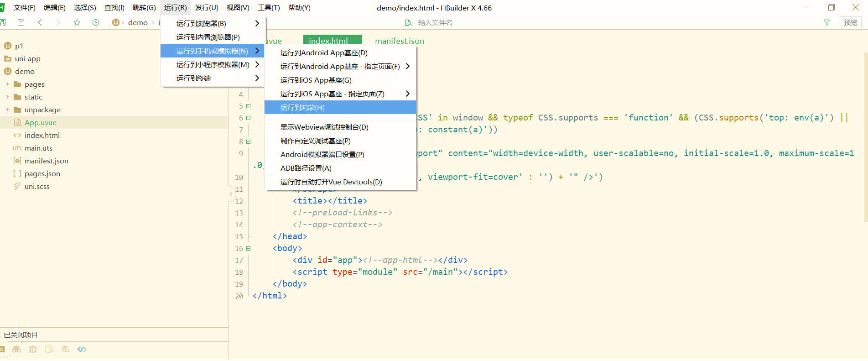Open the 发行(U) menu
This screenshot has height=361, width=868.
(207, 8)
